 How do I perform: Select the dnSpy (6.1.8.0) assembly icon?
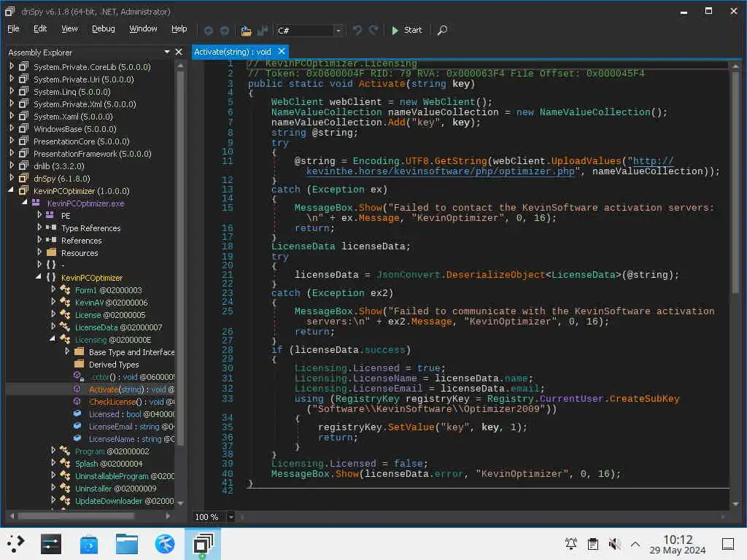pyautogui.click(x=23, y=178)
